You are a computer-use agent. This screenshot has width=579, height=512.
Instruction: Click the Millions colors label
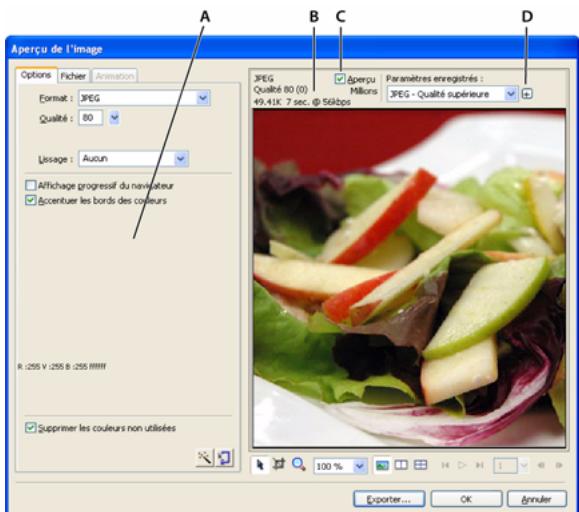pos(364,91)
